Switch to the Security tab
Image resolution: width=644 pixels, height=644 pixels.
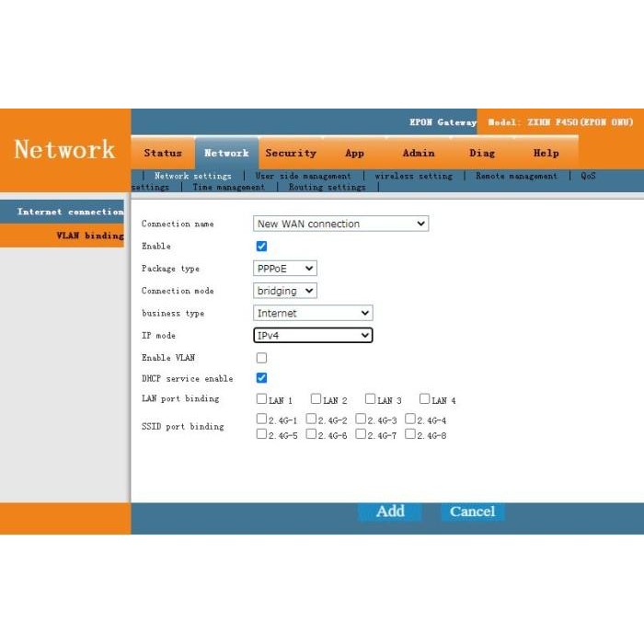click(291, 154)
